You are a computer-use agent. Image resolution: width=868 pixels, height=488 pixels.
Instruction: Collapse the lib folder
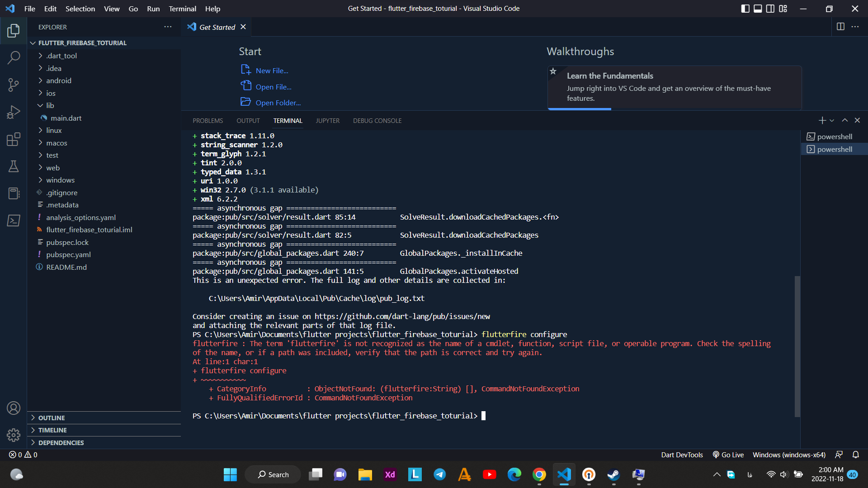coord(104,105)
